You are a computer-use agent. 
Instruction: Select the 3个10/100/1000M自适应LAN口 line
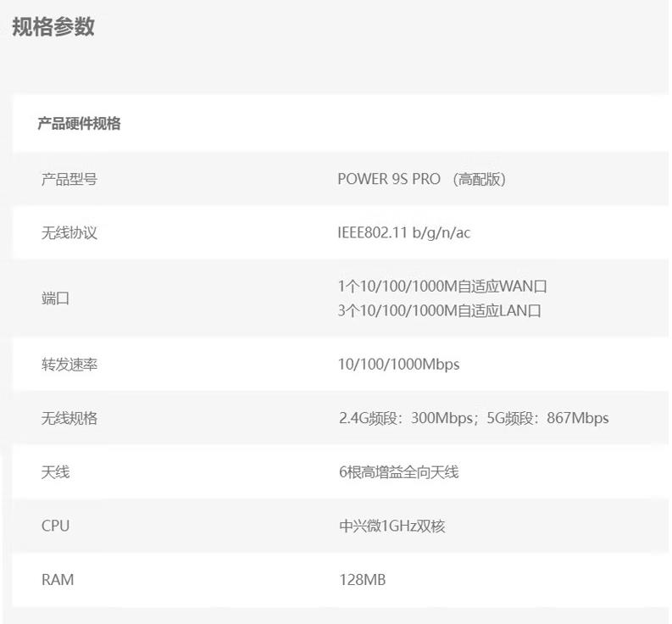439,310
